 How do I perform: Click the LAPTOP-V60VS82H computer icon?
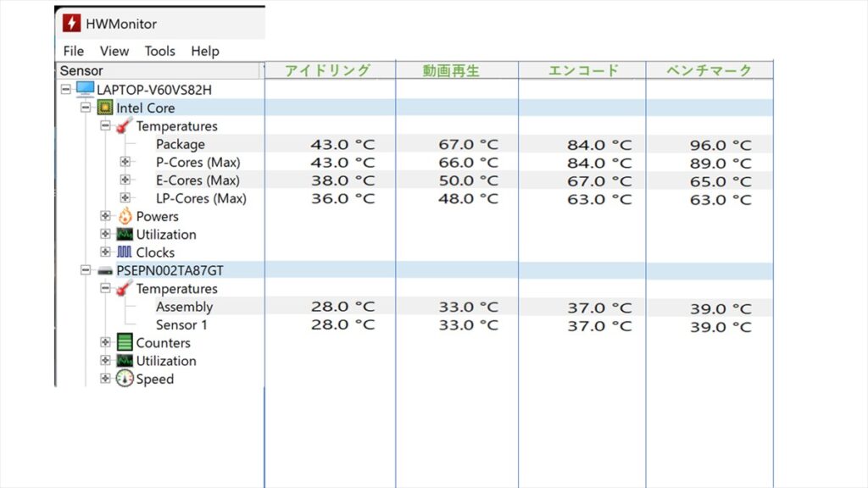pos(86,88)
